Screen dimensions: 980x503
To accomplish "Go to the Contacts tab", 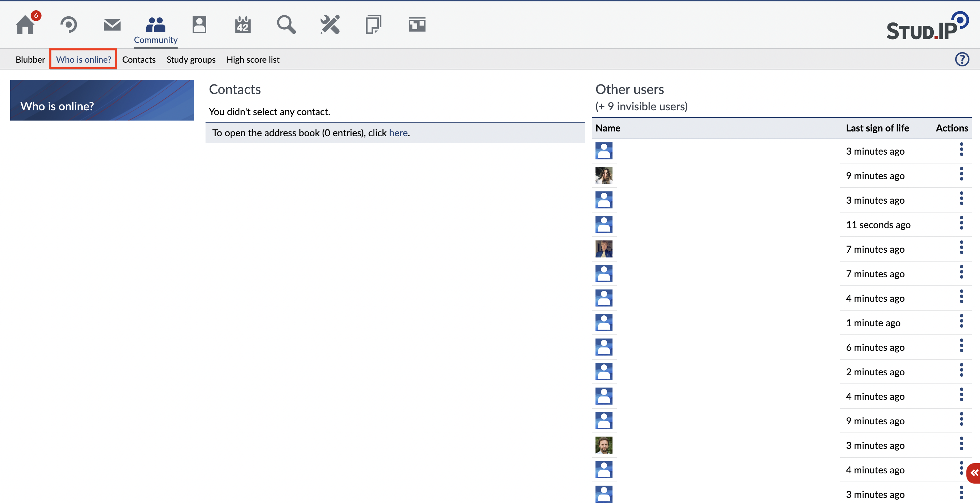I will coord(138,60).
